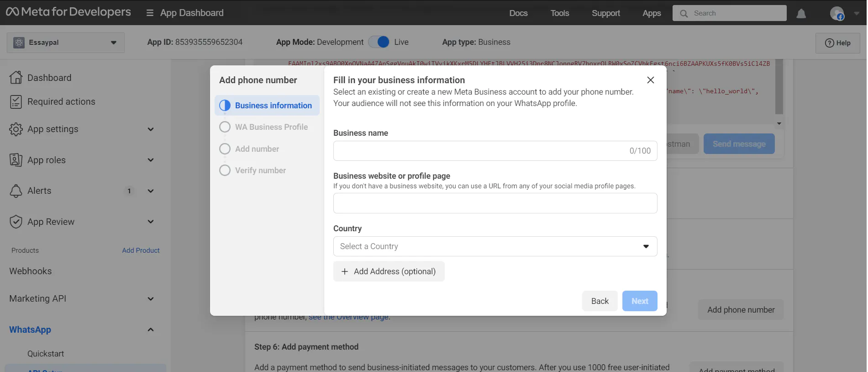Expand the Alerts section
The height and width of the screenshot is (372, 868).
pyautogui.click(x=151, y=191)
